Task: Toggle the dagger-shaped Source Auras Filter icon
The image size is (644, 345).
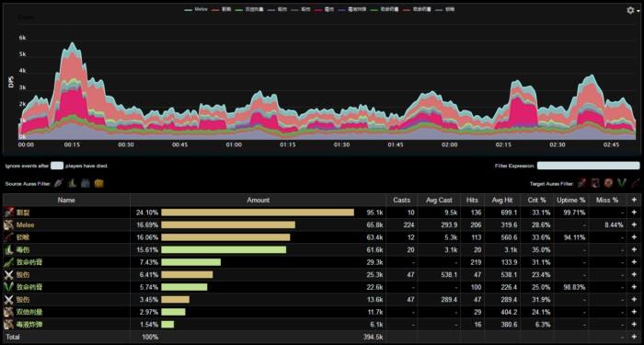Action: [59, 183]
